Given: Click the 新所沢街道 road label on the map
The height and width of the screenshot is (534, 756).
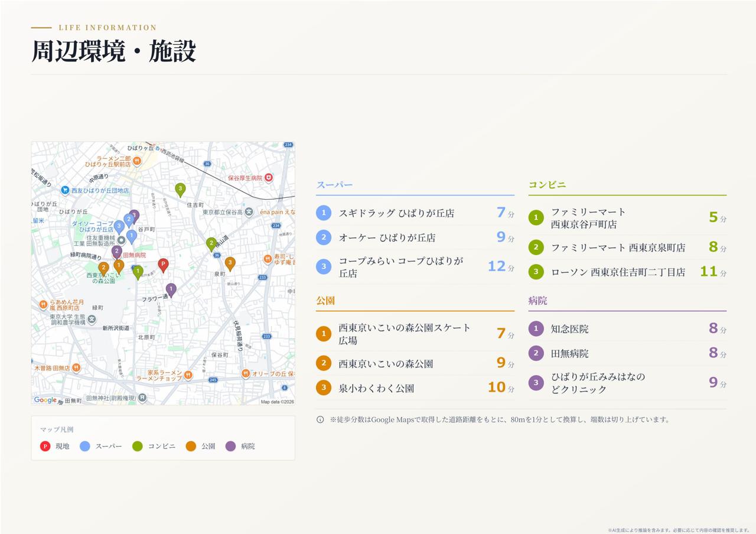Looking at the screenshot, I should [x=116, y=328].
